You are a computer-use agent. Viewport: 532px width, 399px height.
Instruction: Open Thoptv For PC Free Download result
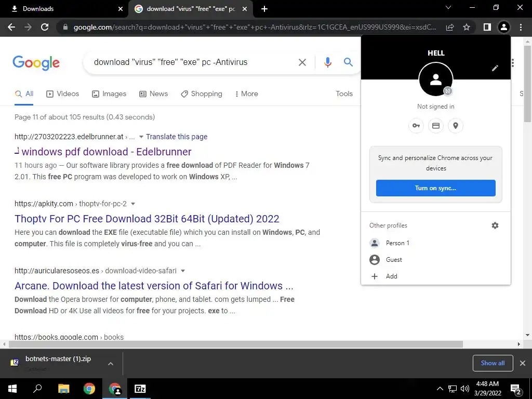point(147,219)
